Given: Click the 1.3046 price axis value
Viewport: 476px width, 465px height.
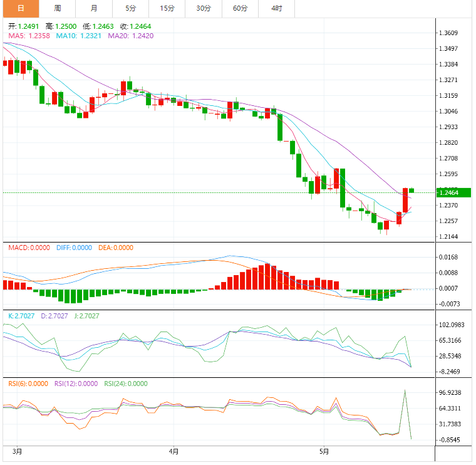Looking at the screenshot, I should point(448,111).
